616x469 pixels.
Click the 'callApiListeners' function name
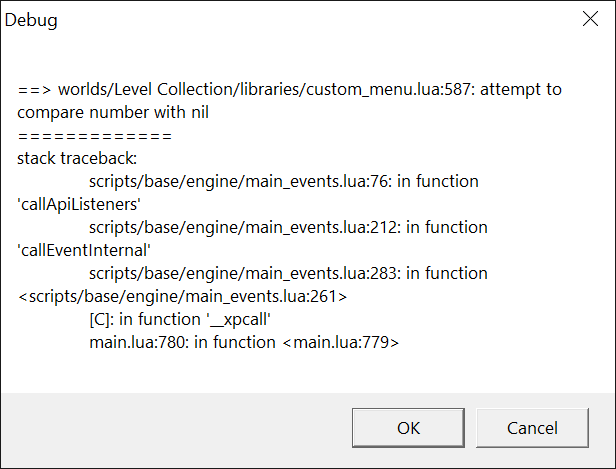[79, 205]
